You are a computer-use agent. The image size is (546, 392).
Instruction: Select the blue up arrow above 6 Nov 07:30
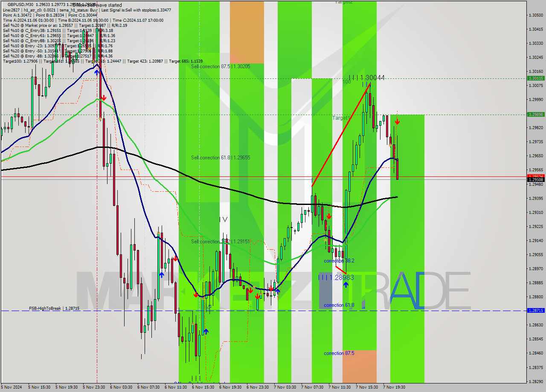pyautogui.click(x=162, y=275)
